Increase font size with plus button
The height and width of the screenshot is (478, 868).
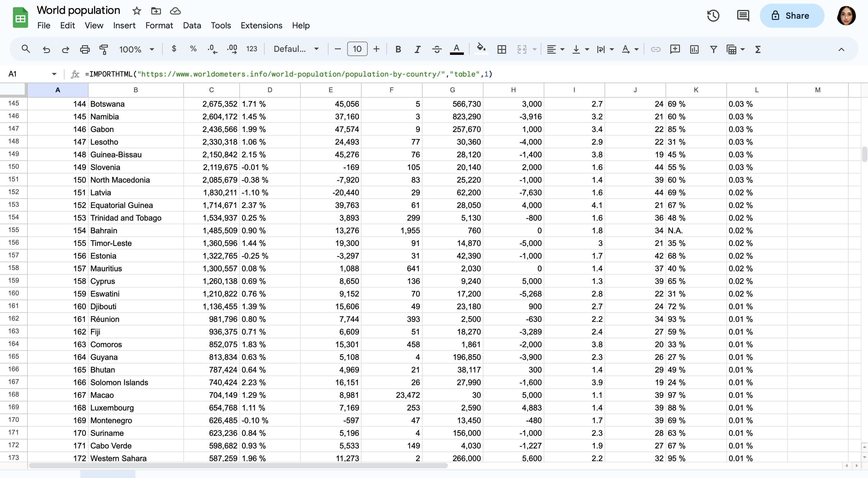pyautogui.click(x=376, y=49)
